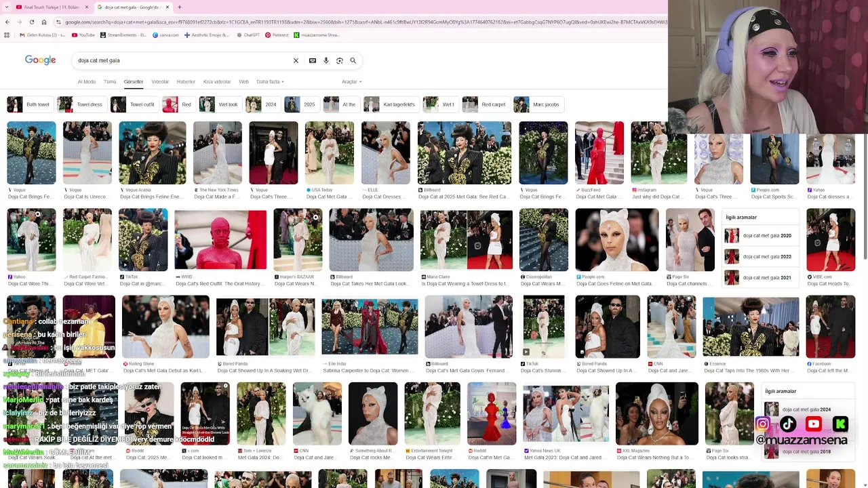This screenshot has height=488, width=868.
Task: Apply the Red filter chip
Action: (x=178, y=104)
